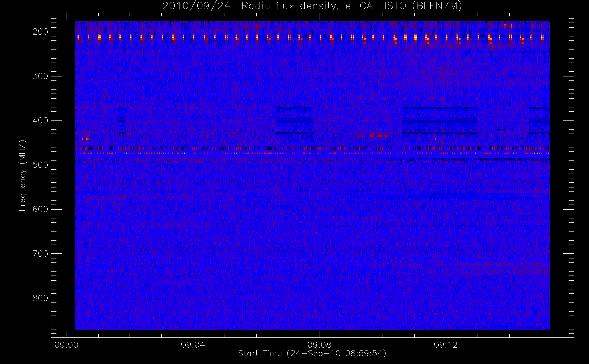Click the 300 frequency tick label

[x=40, y=76]
